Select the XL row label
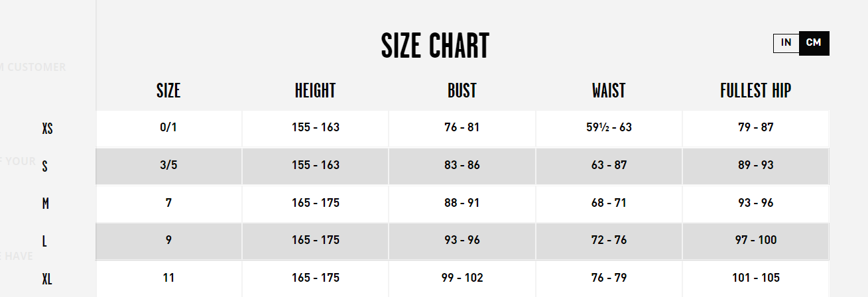This screenshot has width=868, height=297. [47, 279]
